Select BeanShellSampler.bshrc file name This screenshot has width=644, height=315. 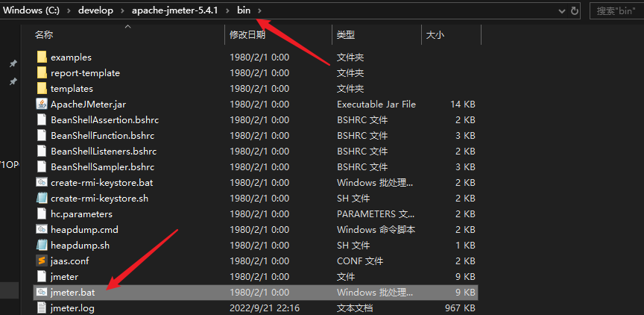point(102,167)
